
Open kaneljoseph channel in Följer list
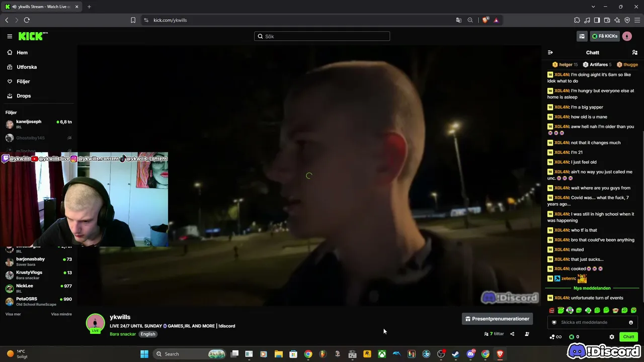(39, 124)
